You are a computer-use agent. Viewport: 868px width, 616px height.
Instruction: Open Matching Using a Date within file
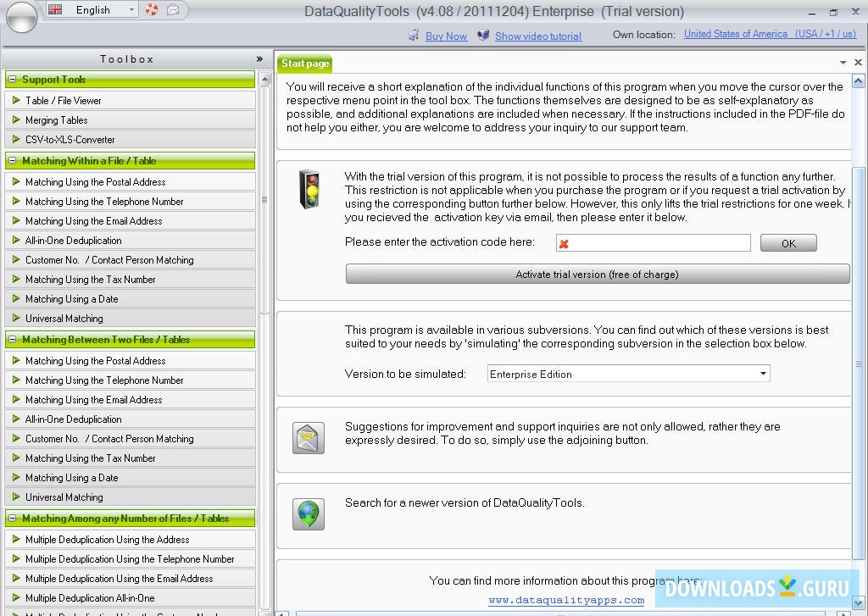(x=130, y=299)
